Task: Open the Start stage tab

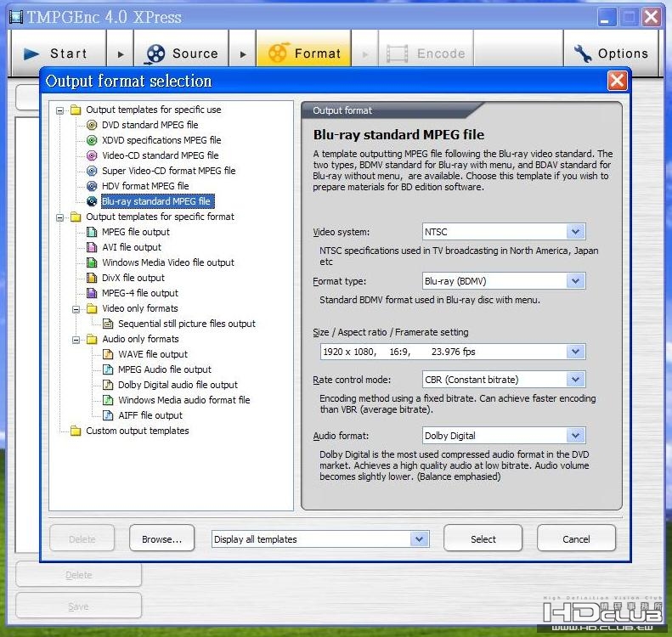Action: tap(59, 54)
